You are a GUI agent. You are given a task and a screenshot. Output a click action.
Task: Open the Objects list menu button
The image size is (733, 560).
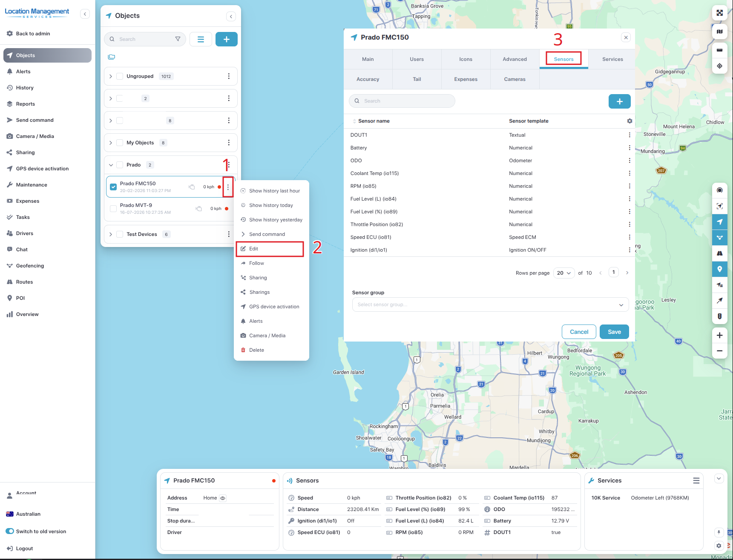(x=201, y=39)
